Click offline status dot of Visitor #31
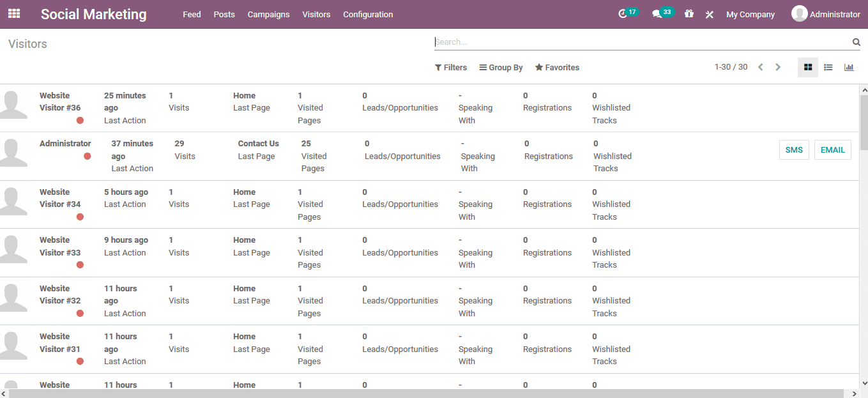The width and height of the screenshot is (868, 398). coord(80,361)
